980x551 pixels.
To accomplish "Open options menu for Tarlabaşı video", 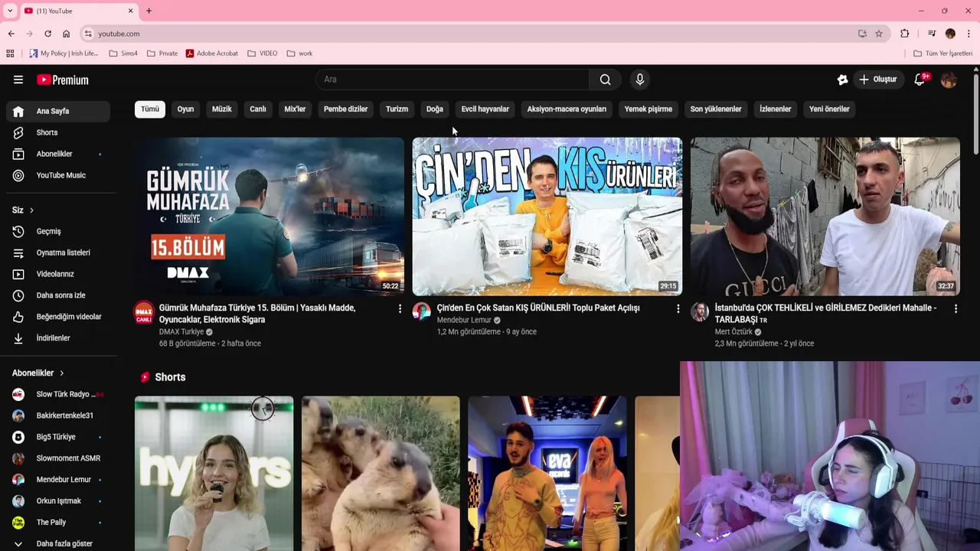I will [x=955, y=308].
